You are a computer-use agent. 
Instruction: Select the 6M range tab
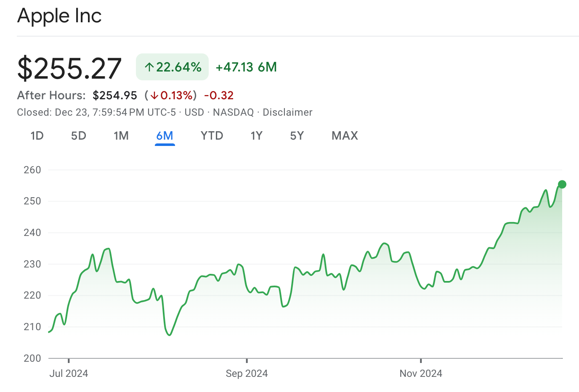coord(165,136)
